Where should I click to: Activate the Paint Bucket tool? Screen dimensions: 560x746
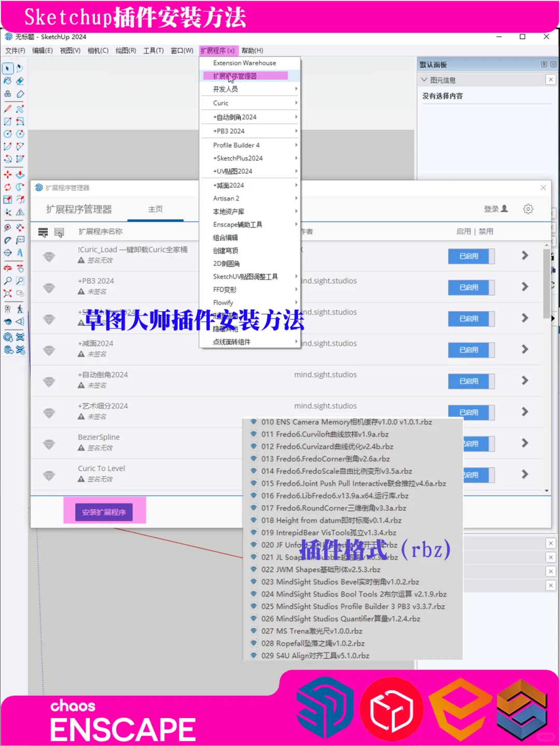tap(7, 81)
